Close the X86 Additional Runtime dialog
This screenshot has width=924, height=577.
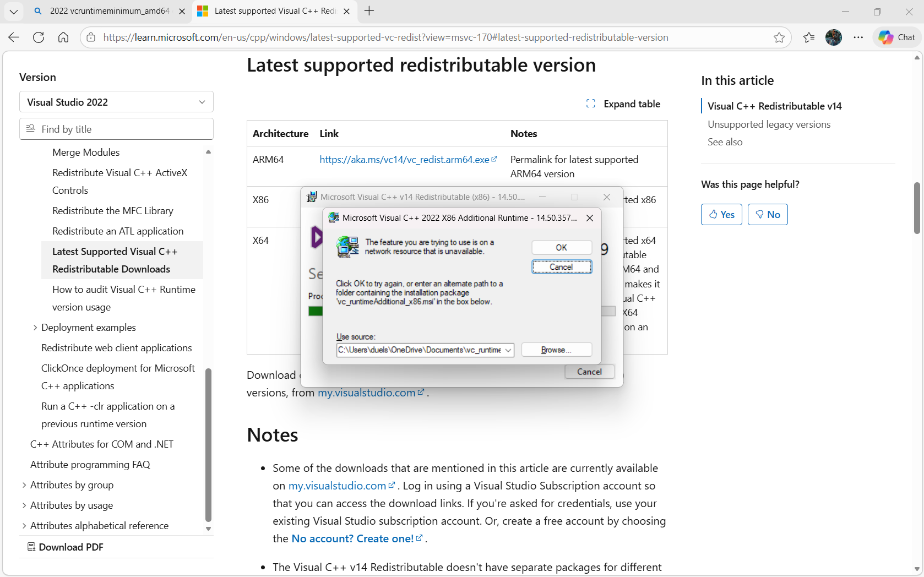pyautogui.click(x=590, y=218)
